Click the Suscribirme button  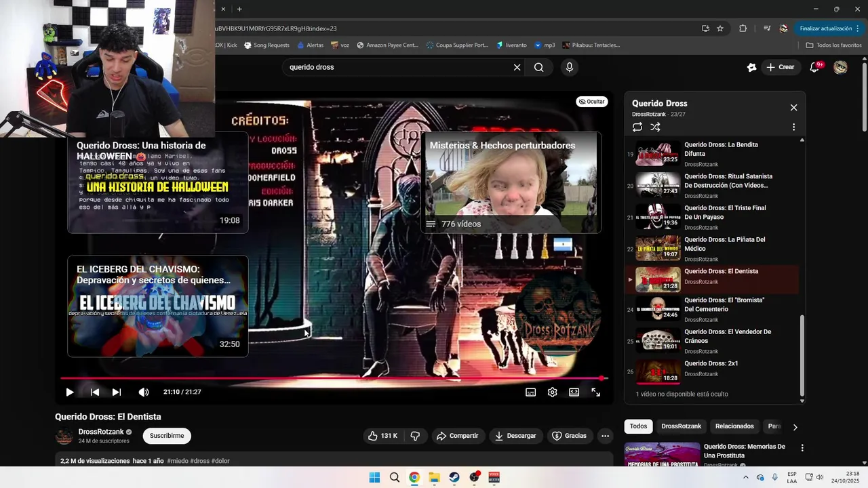(x=167, y=436)
